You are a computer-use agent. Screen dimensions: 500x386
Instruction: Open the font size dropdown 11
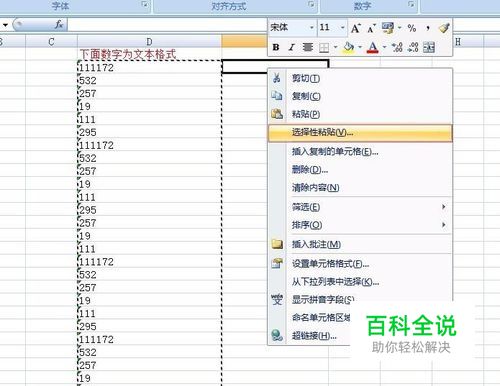(x=342, y=27)
